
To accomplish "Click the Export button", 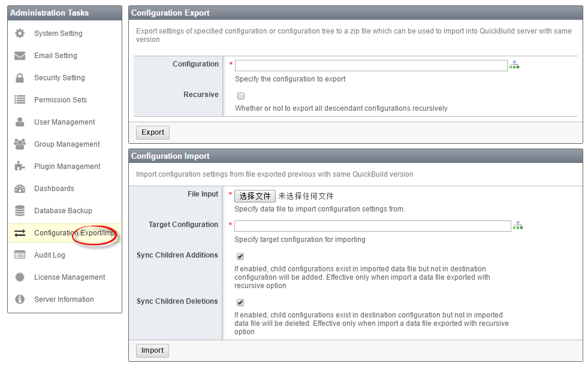I will (x=153, y=132).
